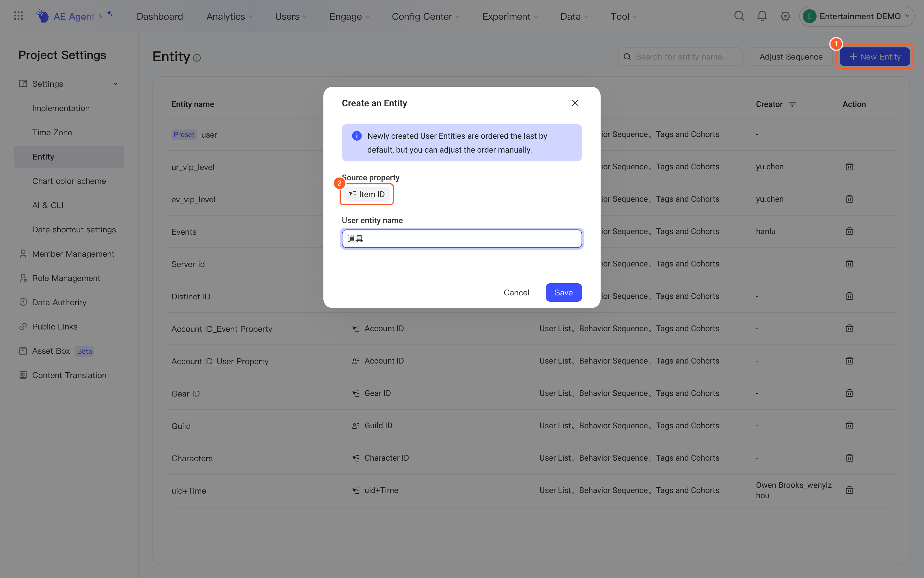Open the settings gear icon

785,16
